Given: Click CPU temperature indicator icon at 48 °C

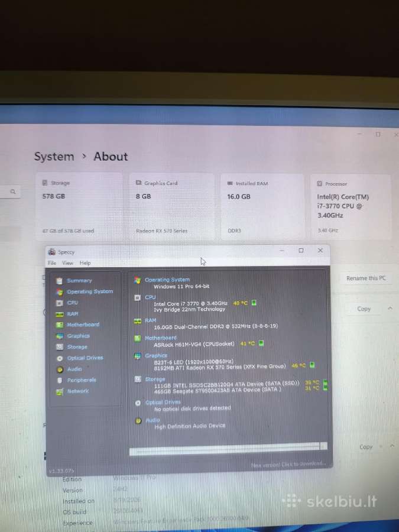Looking at the screenshot, I should click(254, 303).
